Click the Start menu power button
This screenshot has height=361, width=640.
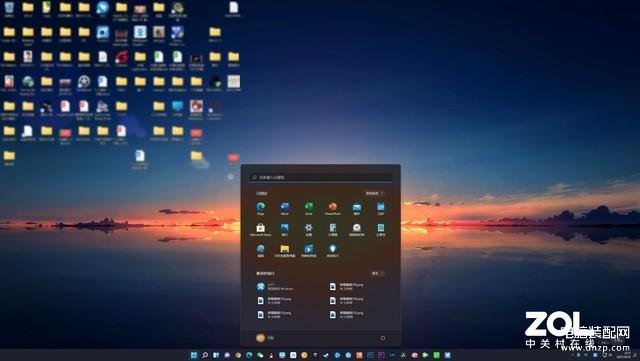click(x=383, y=338)
